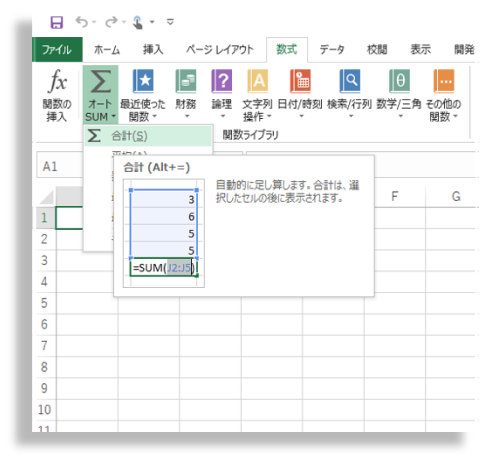Select row 8 header
This screenshot has height=461, width=493.
tap(45, 367)
